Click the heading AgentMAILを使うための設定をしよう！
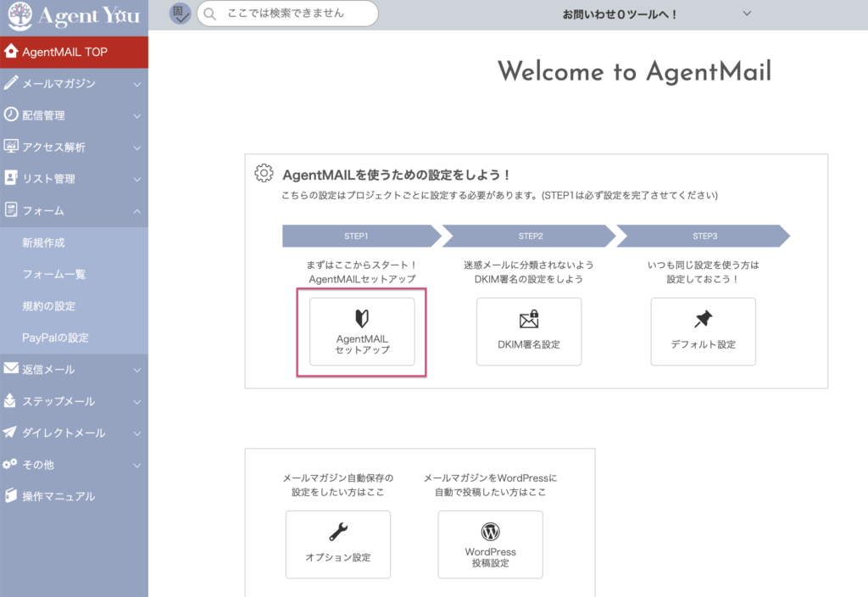Image resolution: width=868 pixels, height=597 pixels. 397,175
